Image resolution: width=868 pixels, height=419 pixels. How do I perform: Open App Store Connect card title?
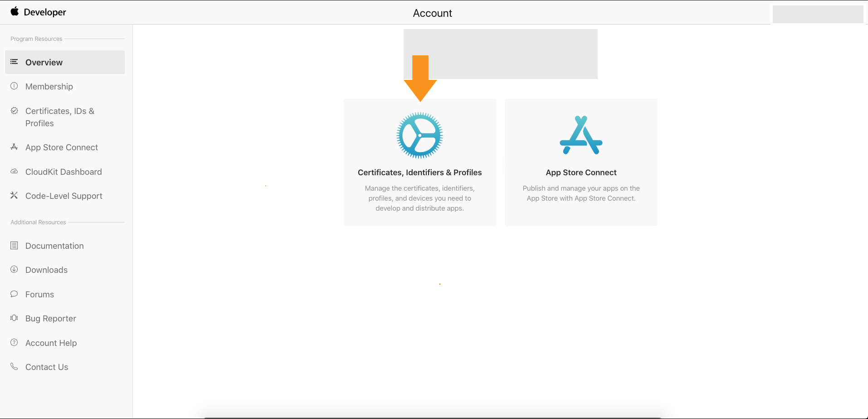[x=581, y=173]
